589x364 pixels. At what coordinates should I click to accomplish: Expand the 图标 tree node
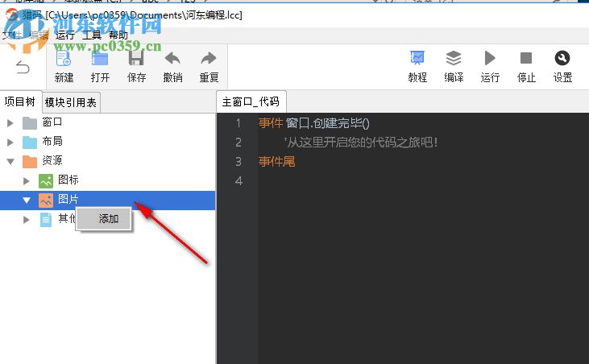click(x=27, y=181)
